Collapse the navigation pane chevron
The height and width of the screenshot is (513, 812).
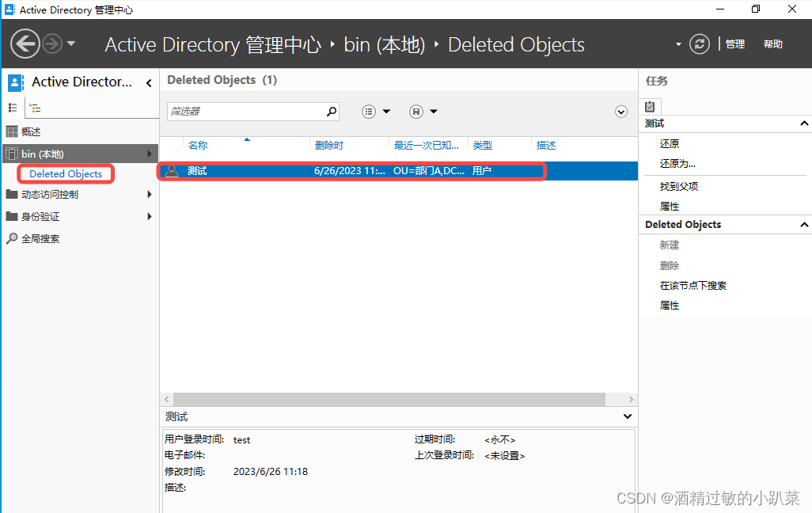(149, 83)
